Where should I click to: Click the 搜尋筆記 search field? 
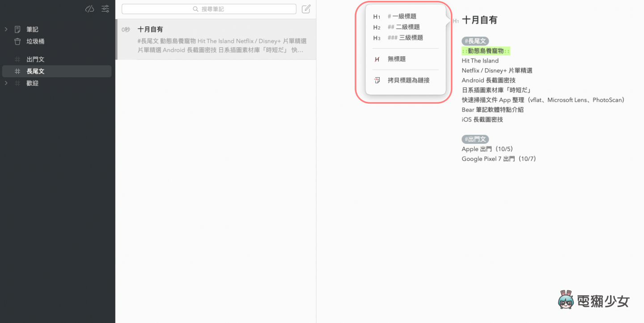(x=209, y=9)
